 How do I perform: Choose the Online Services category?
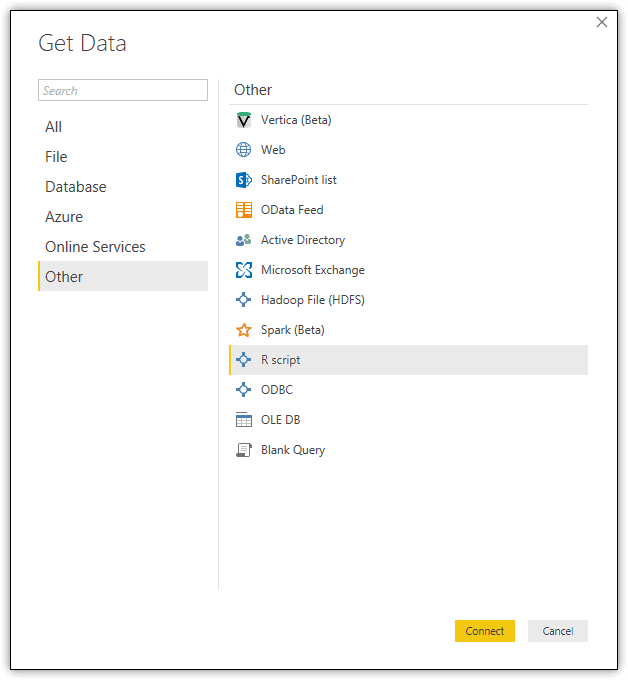point(123,246)
